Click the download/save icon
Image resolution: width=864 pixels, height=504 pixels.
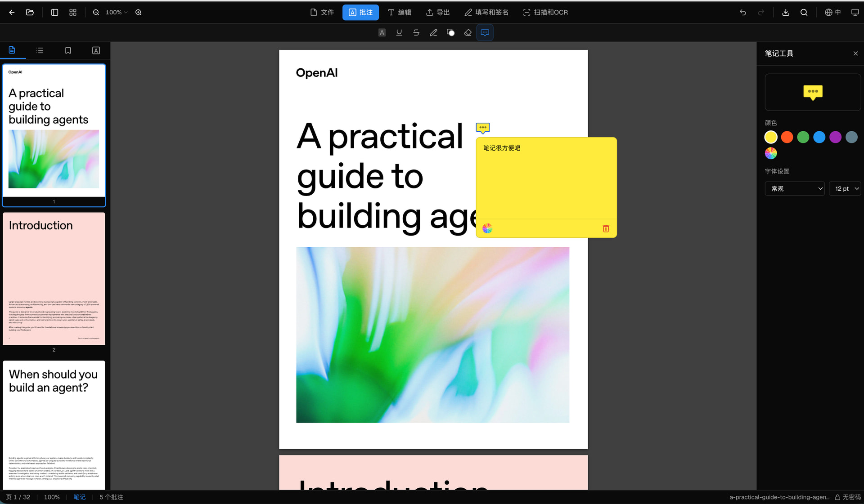coord(786,13)
